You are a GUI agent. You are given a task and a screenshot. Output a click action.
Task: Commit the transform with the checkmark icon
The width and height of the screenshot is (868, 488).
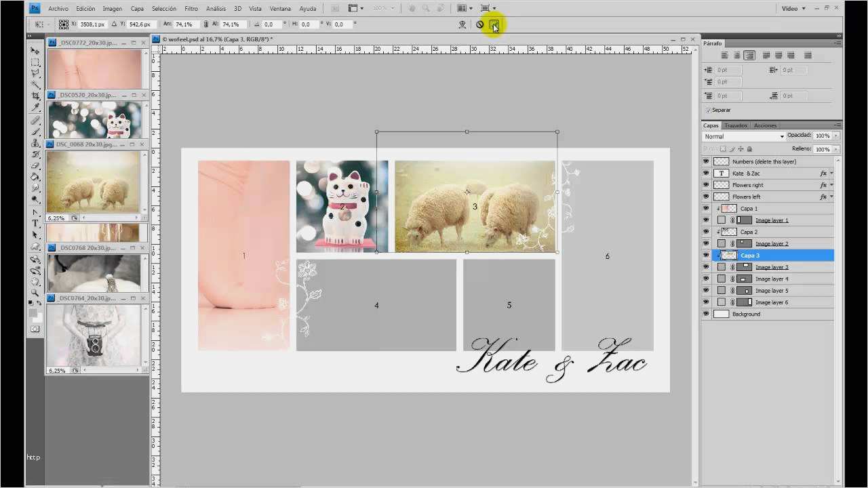(x=494, y=25)
